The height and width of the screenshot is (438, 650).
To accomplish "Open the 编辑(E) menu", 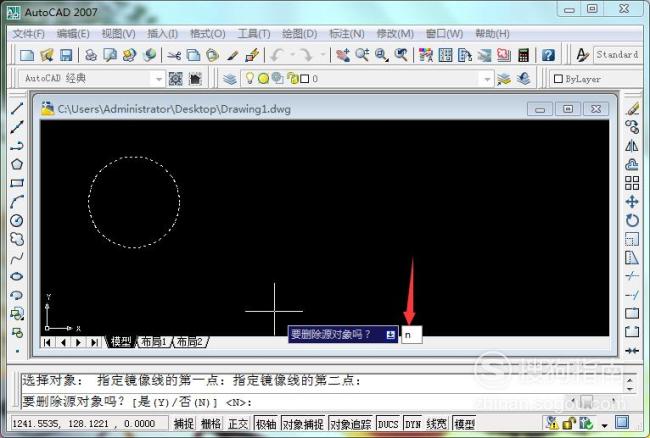I will pyautogui.click(x=73, y=34).
